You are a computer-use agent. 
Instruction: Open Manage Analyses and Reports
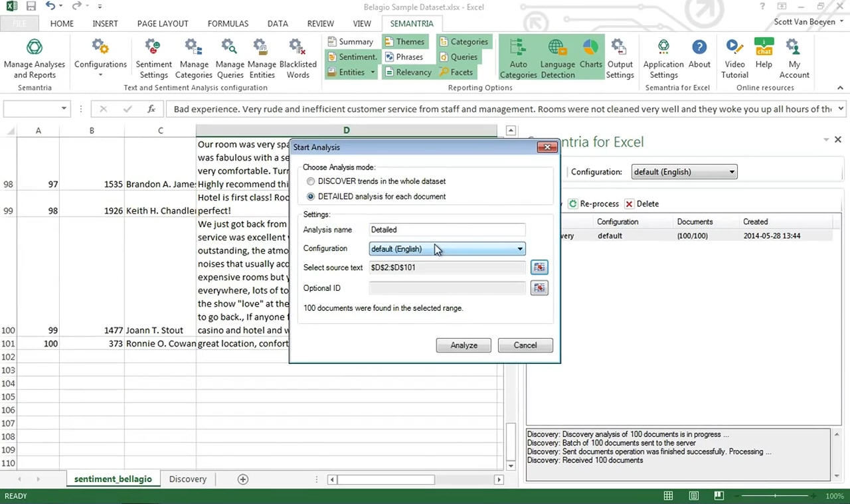pyautogui.click(x=35, y=58)
